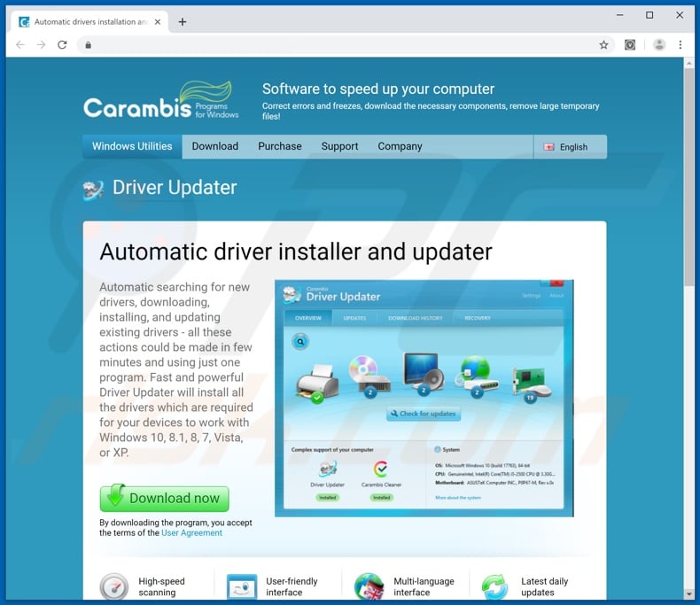Open the Purchase menu item

click(x=280, y=146)
